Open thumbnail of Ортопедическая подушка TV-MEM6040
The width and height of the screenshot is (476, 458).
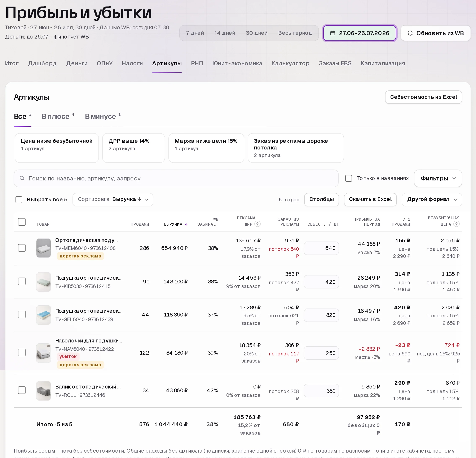[x=43, y=248]
